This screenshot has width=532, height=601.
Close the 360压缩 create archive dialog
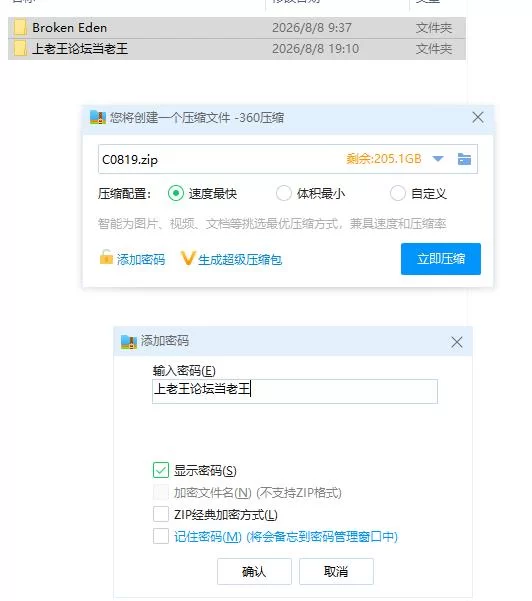pyautogui.click(x=478, y=117)
